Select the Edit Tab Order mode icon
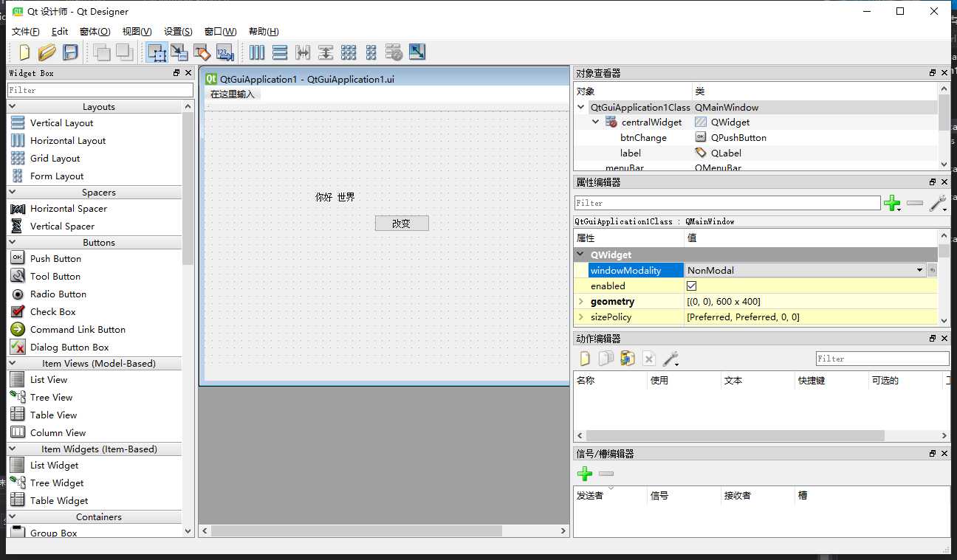Image resolution: width=957 pixels, height=560 pixels. [x=225, y=52]
